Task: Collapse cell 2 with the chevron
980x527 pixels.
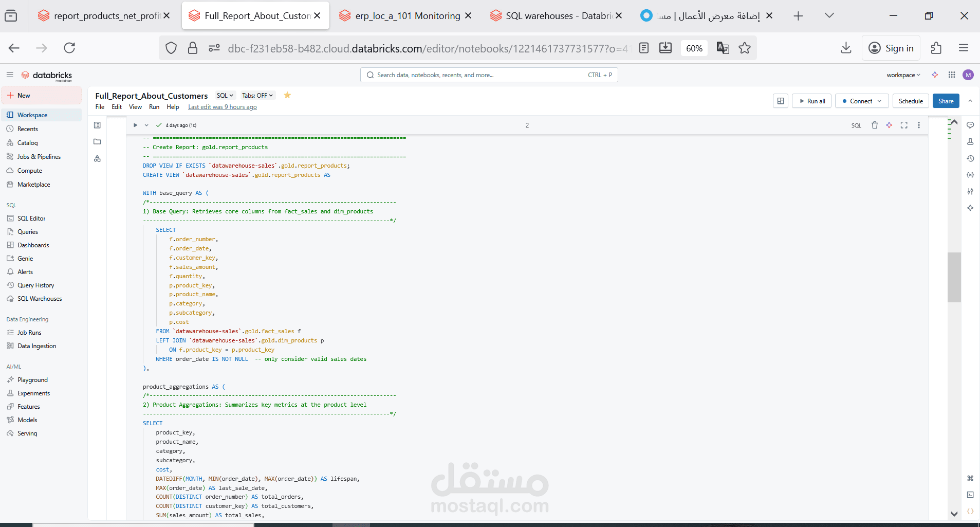Action: (x=146, y=125)
